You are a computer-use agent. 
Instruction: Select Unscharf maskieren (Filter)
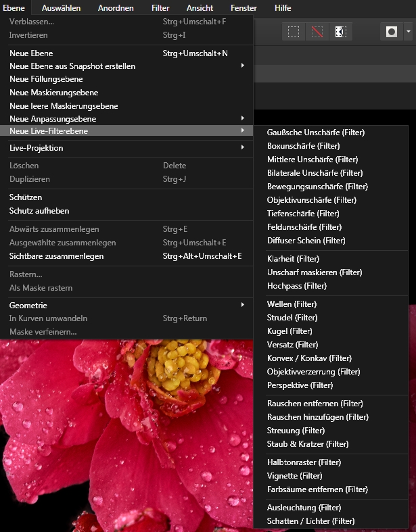[331, 272]
